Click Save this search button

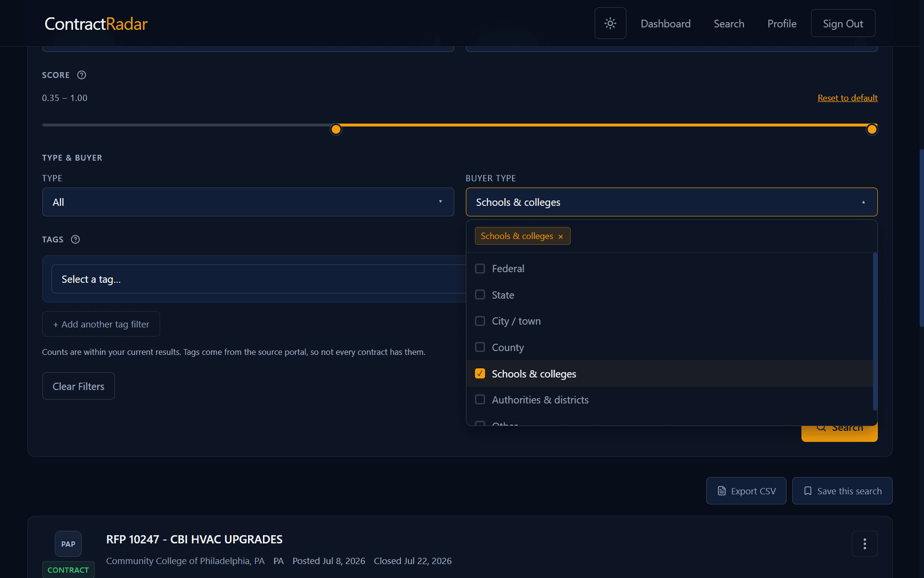[x=842, y=491]
